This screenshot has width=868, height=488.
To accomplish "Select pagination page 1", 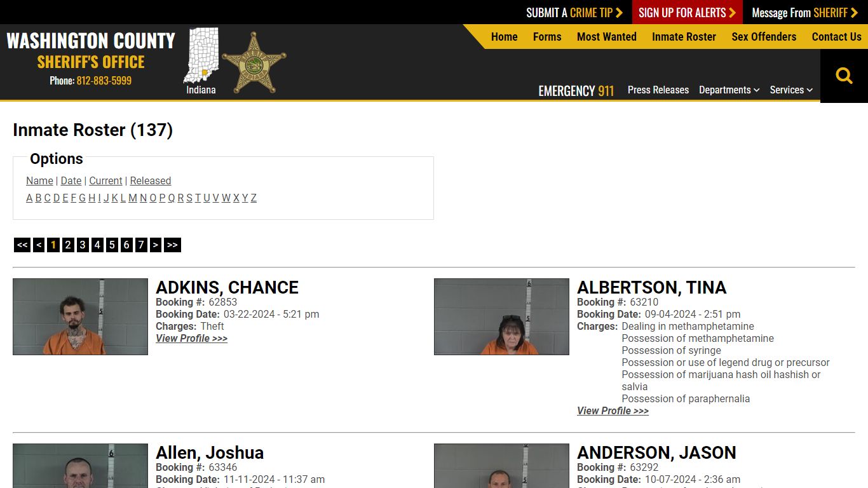I will tap(53, 245).
